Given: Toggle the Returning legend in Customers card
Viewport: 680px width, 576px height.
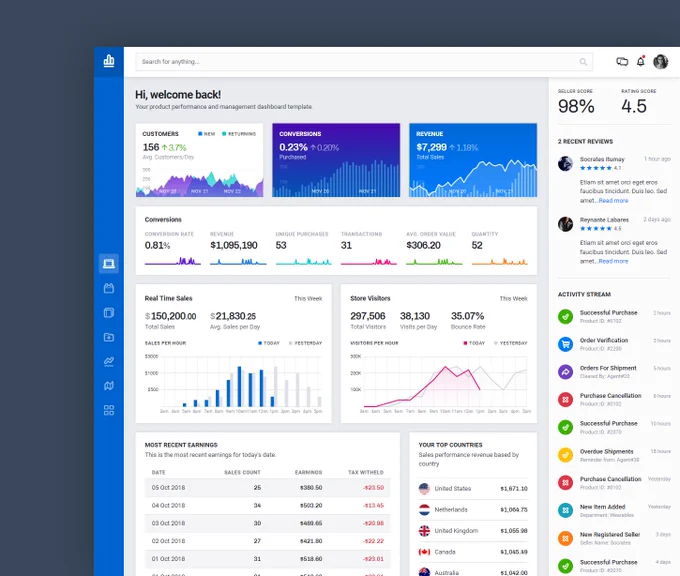Looking at the screenshot, I should coord(239,134).
